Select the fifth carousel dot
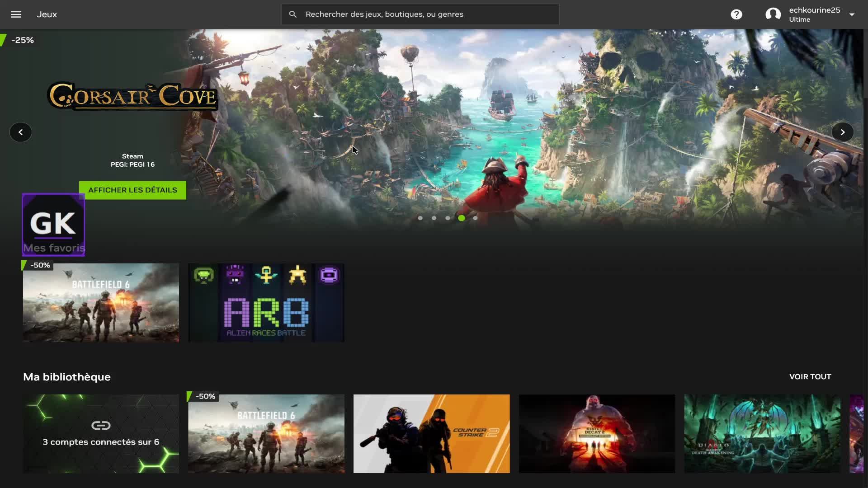This screenshot has width=868, height=488. point(475,218)
